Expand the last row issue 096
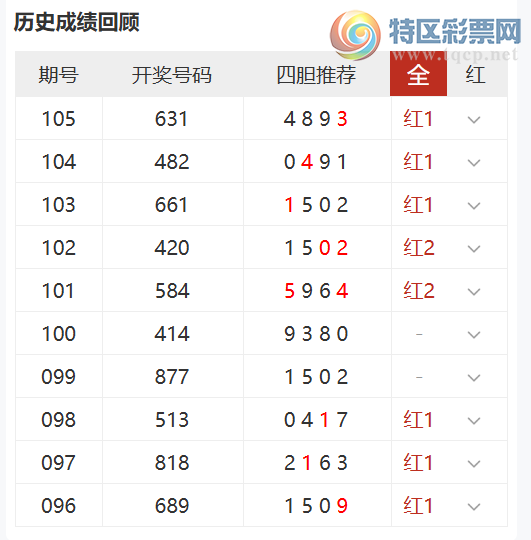The height and width of the screenshot is (540, 531). [474, 507]
